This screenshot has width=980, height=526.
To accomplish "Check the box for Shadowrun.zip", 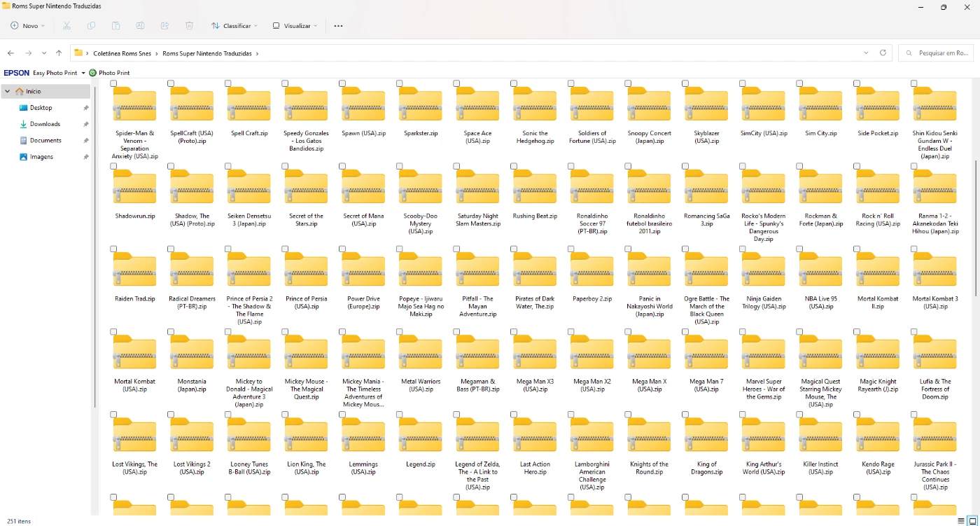I will point(113,167).
